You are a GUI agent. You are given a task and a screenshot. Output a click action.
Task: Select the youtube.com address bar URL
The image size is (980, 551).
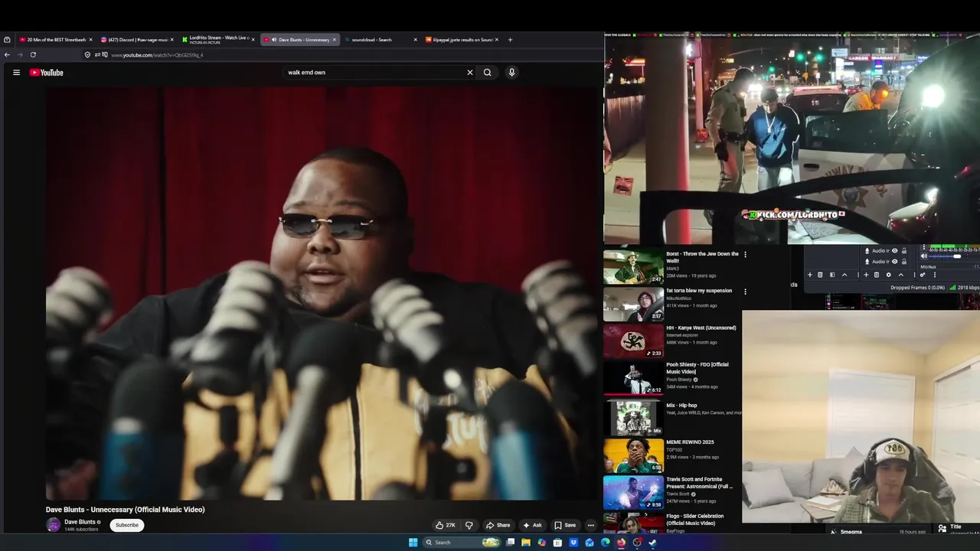pos(157,55)
